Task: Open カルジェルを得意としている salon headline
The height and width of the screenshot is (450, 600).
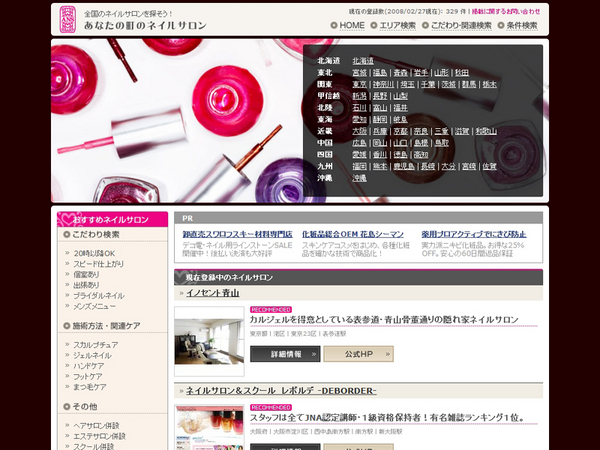Action: pos(384,320)
